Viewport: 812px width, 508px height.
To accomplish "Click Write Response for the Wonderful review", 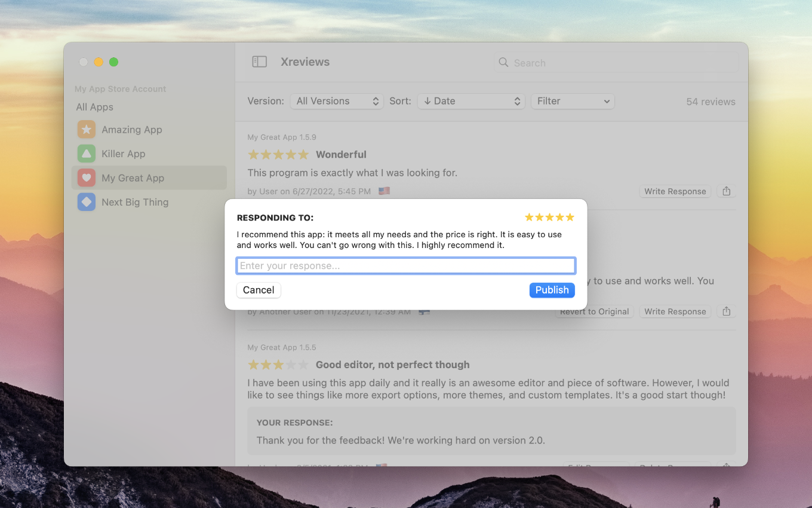I will click(x=675, y=191).
